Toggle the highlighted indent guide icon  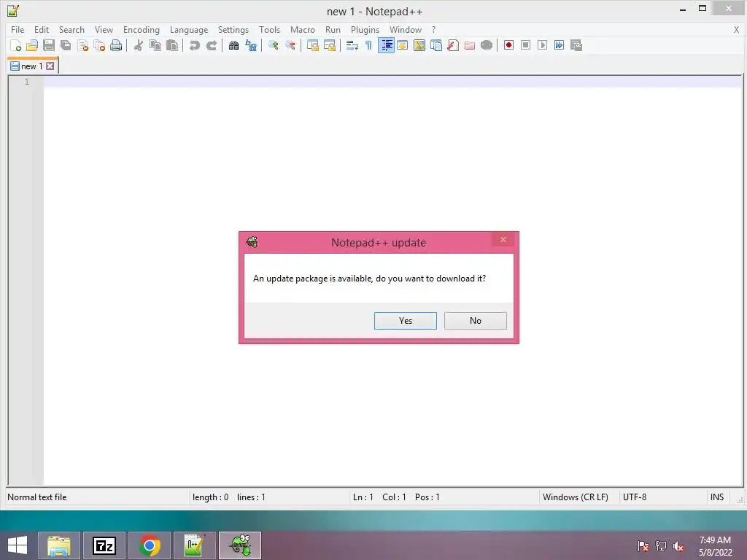[x=386, y=45]
